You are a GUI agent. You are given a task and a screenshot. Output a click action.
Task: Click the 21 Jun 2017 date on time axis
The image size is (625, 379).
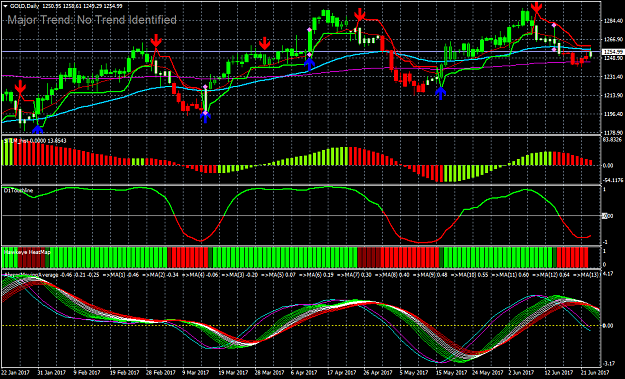click(595, 373)
